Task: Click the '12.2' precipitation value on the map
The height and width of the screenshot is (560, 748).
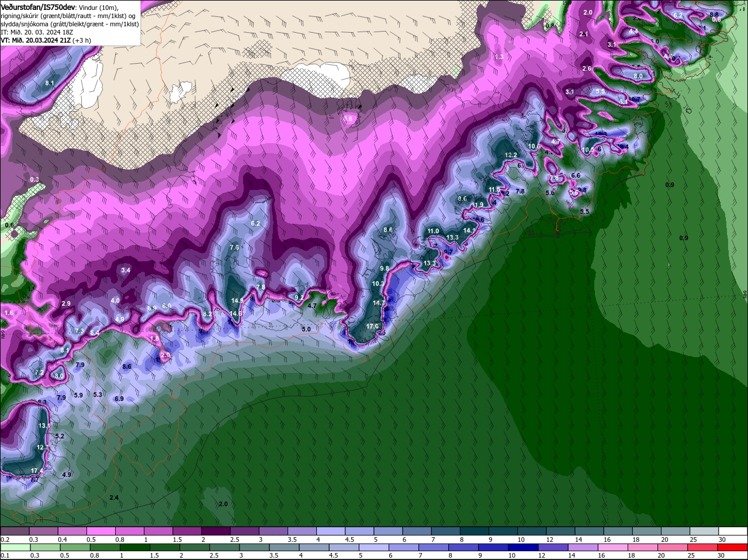Action: (x=511, y=155)
